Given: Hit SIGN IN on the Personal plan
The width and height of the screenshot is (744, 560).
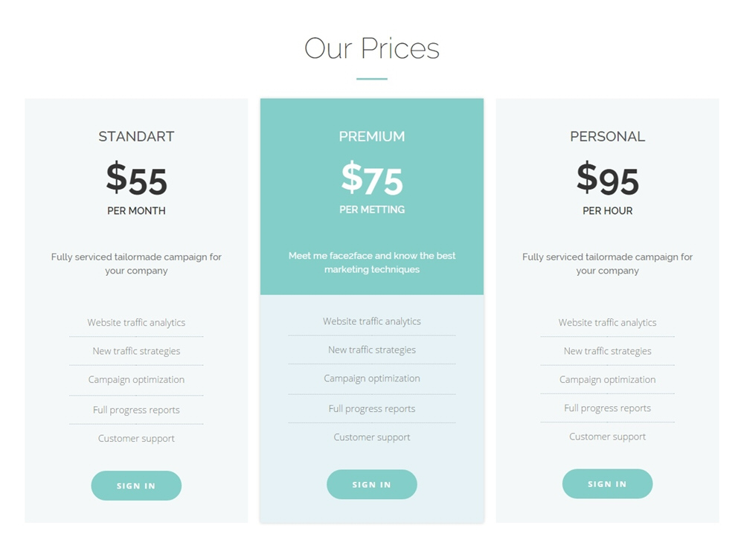Looking at the screenshot, I should tap(607, 484).
